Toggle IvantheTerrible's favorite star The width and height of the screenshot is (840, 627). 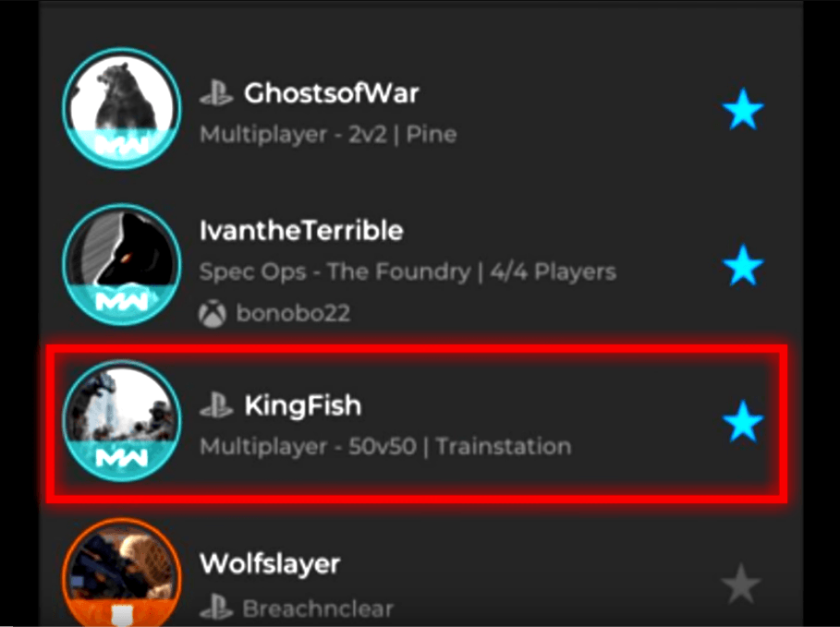[x=742, y=265]
